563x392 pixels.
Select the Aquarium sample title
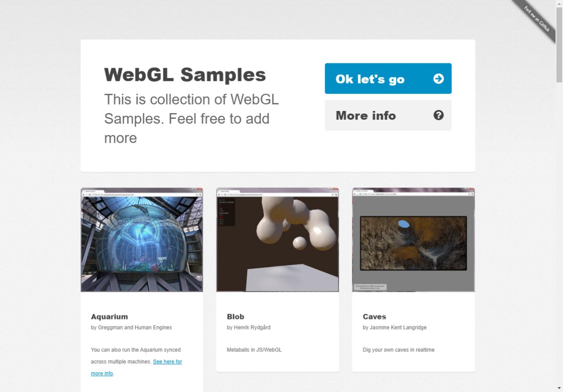109,317
